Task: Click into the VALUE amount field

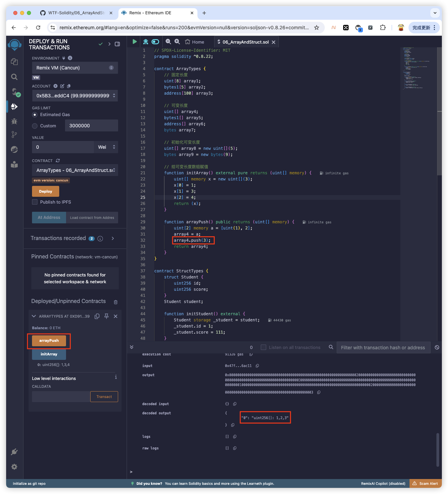Action: coord(63,147)
